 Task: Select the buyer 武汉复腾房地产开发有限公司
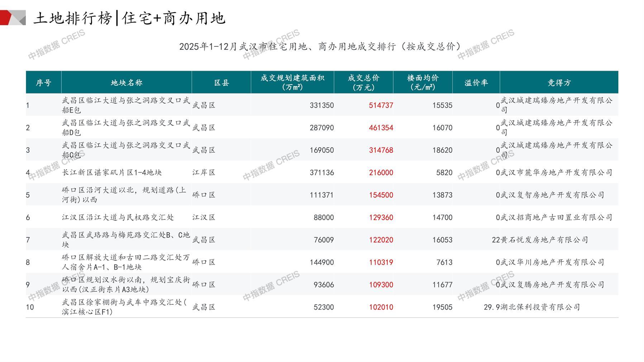coord(552,285)
